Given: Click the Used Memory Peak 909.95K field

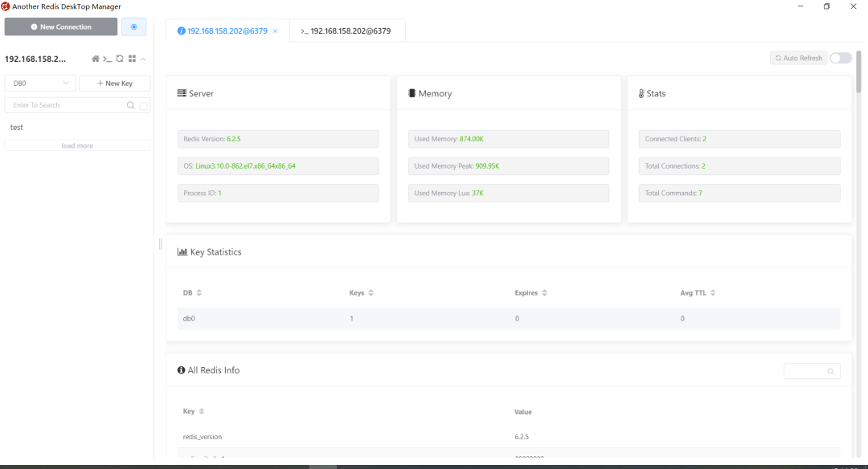Looking at the screenshot, I should (x=509, y=166).
